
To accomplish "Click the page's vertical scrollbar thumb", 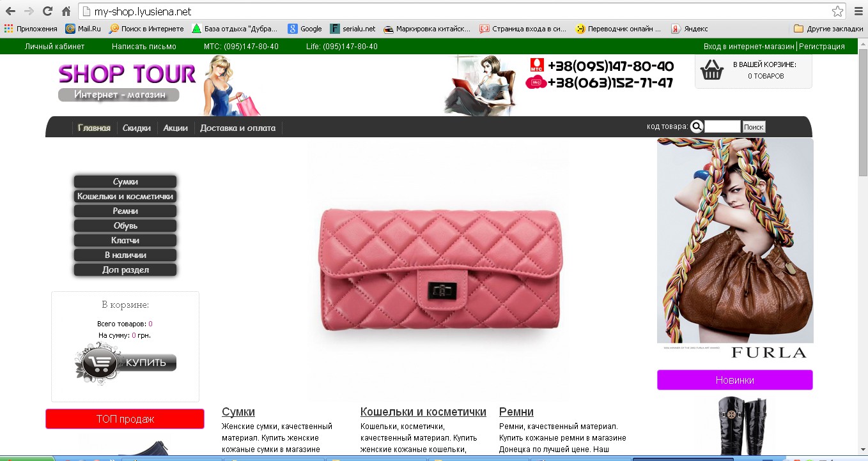I will click(x=863, y=112).
